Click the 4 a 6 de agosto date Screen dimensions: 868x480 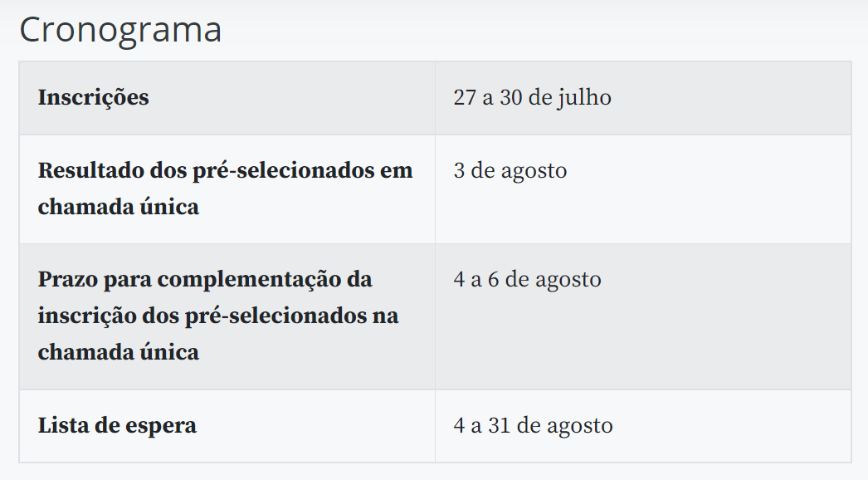point(527,279)
